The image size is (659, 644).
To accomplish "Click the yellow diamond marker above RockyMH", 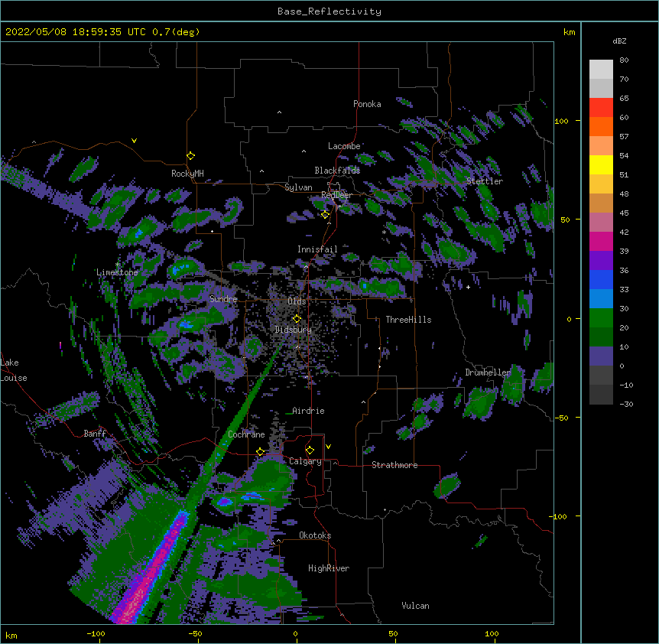I will tap(190, 156).
